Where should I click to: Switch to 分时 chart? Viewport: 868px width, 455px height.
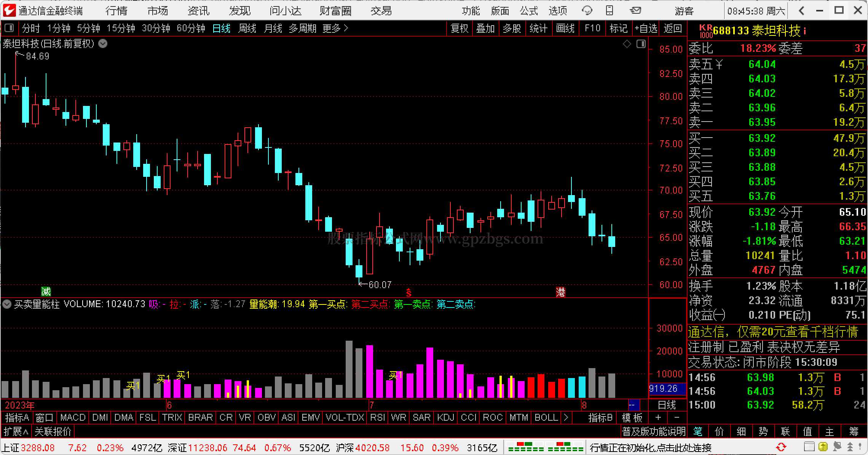31,28
